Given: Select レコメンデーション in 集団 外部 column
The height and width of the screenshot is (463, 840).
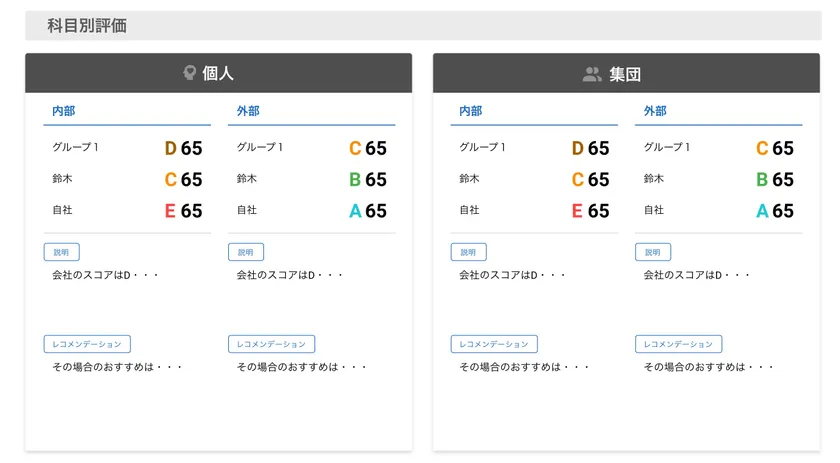Looking at the screenshot, I should click(x=678, y=344).
